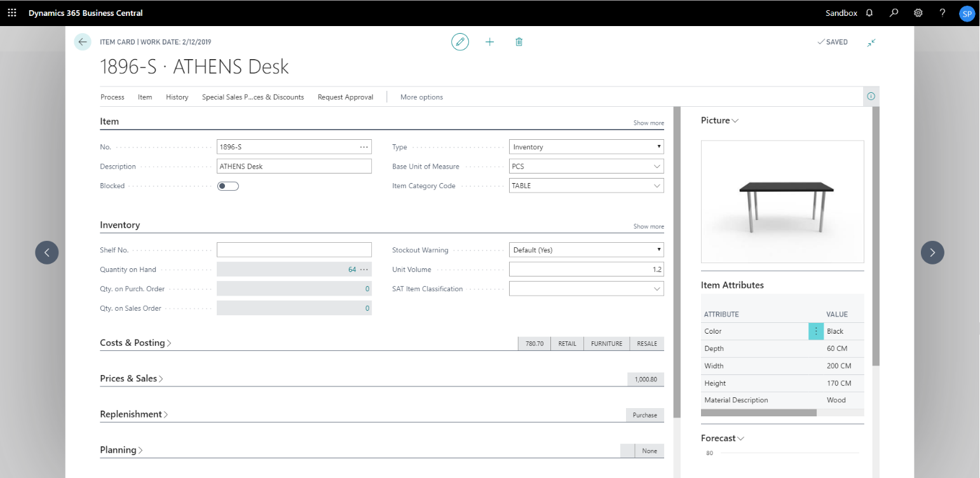
Task: Toggle the FactBox info pane icon
Action: [x=871, y=97]
